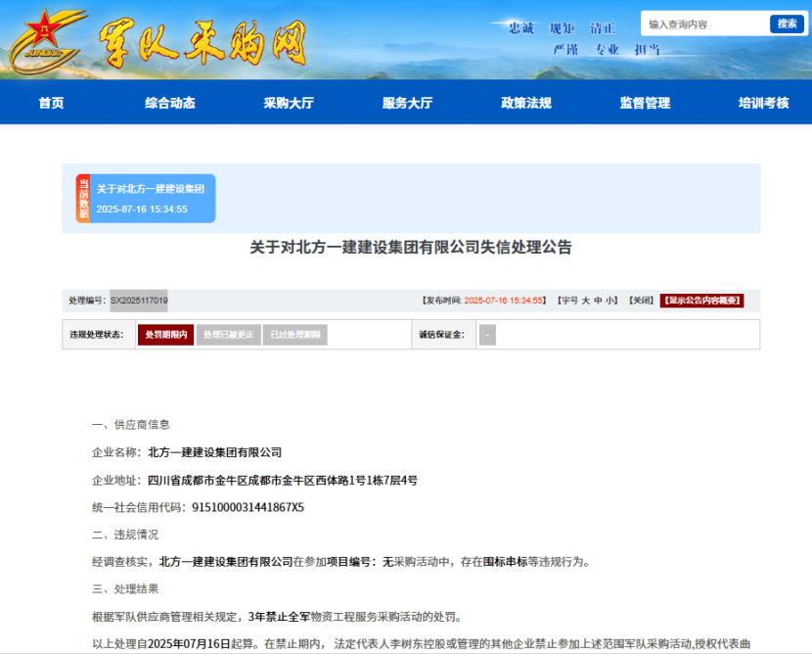Select the 企业地址 address line
The image size is (812, 654).
(x=254, y=481)
